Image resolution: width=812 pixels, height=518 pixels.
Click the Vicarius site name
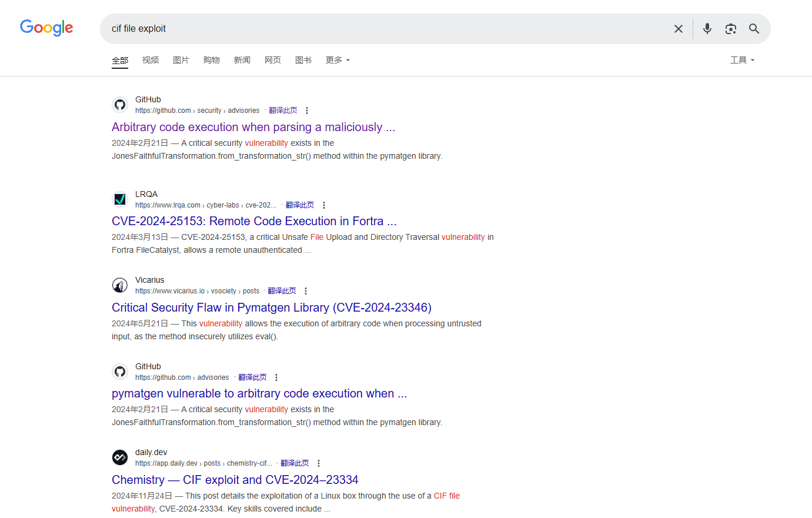coord(150,280)
